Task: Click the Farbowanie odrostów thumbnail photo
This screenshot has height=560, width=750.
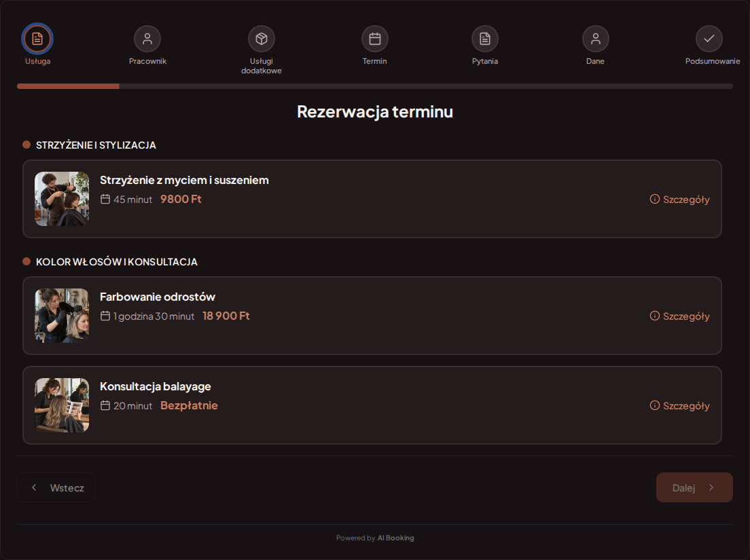Action: pos(62,316)
